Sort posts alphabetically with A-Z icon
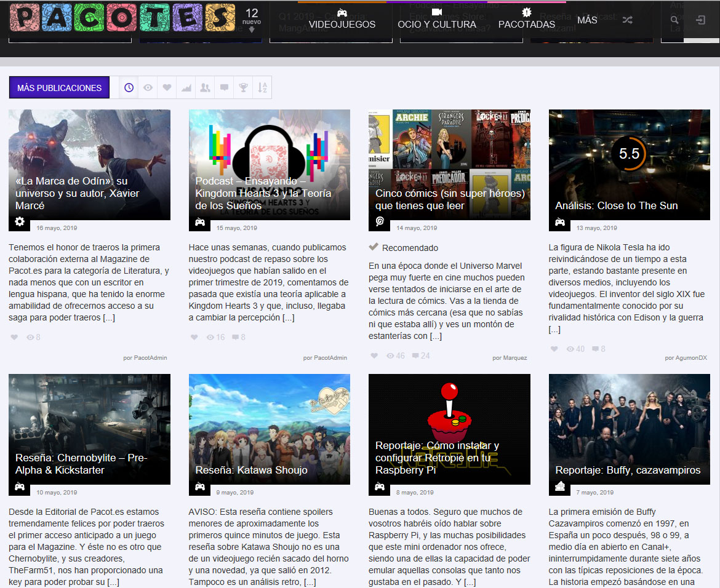 pos(262,87)
